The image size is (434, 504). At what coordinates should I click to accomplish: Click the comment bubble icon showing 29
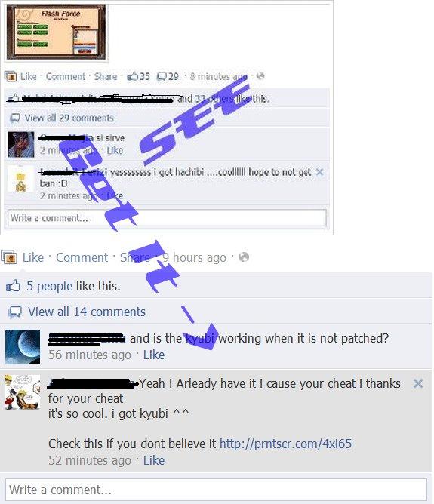point(162,77)
